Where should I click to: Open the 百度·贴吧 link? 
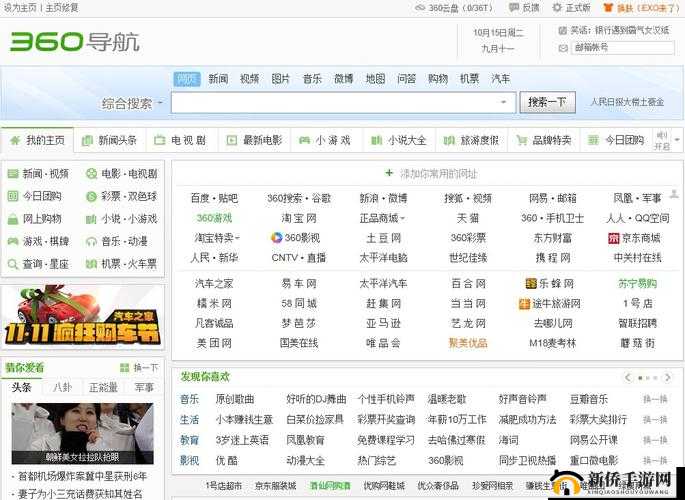pyautogui.click(x=214, y=198)
